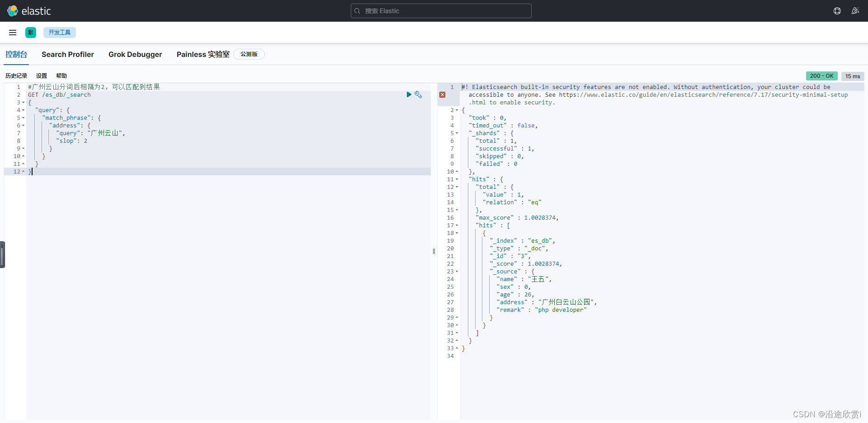Viewport: 868px width, 423px height.
Task: Collapse _shards fold at response line 5
Action: 457,133
